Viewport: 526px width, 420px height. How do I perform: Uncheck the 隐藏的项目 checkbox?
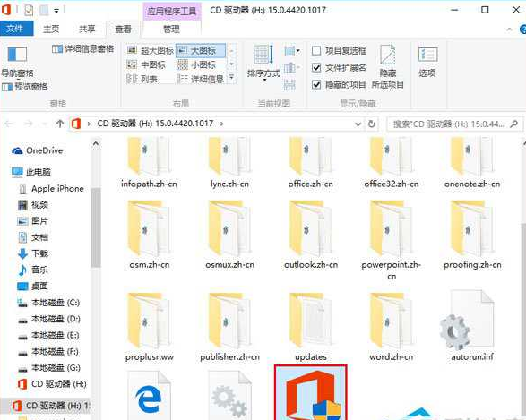316,84
